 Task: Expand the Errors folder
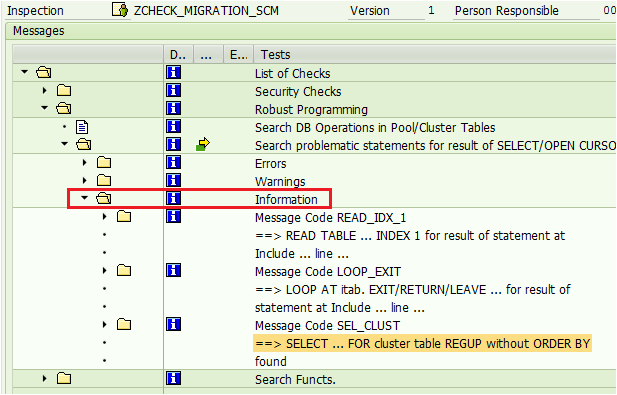click(85, 162)
